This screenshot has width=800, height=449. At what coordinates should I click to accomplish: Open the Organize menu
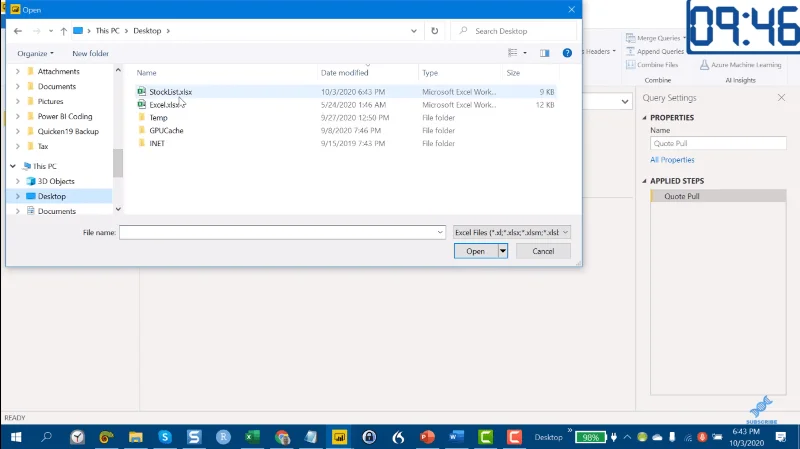click(x=35, y=53)
